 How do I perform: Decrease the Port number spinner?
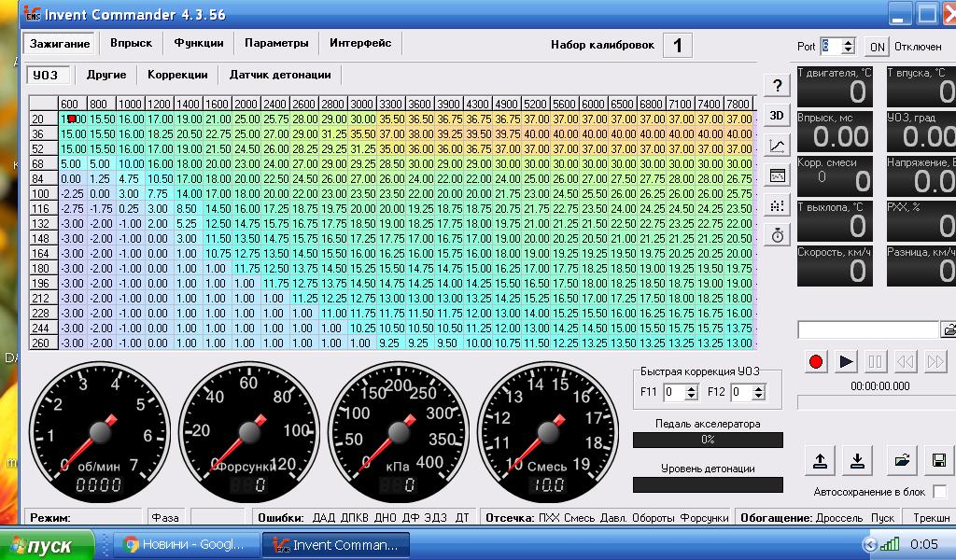pos(848,50)
